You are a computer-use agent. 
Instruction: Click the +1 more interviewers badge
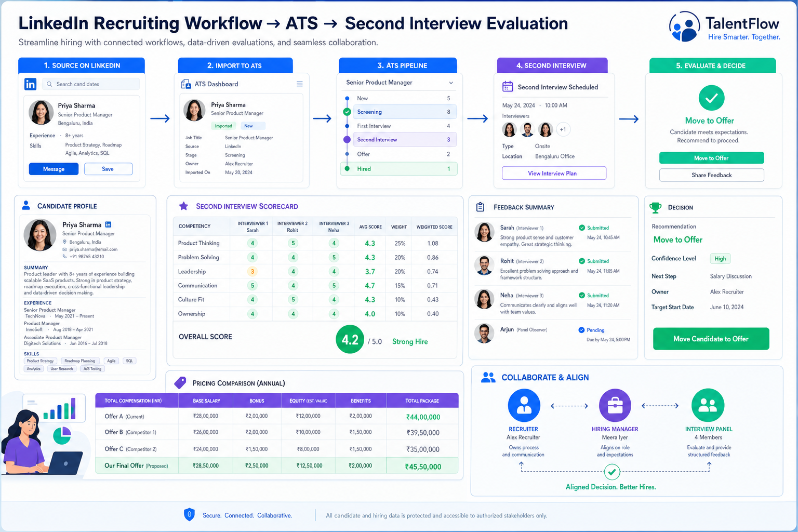click(563, 129)
